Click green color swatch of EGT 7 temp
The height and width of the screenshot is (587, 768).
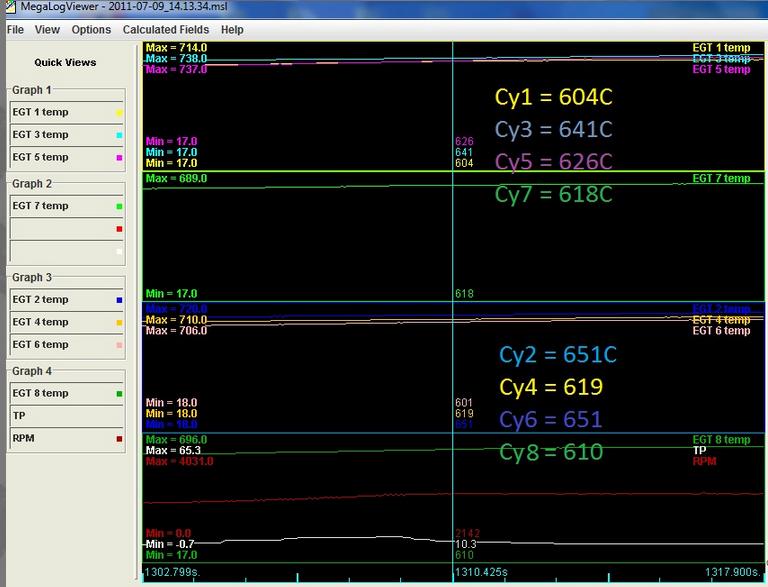[119, 206]
